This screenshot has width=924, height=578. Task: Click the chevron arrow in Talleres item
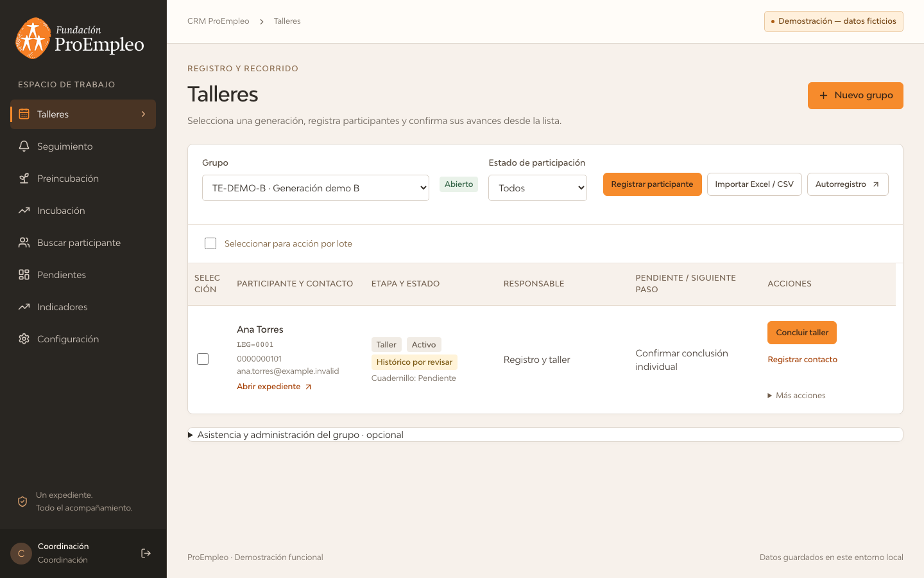(143, 114)
